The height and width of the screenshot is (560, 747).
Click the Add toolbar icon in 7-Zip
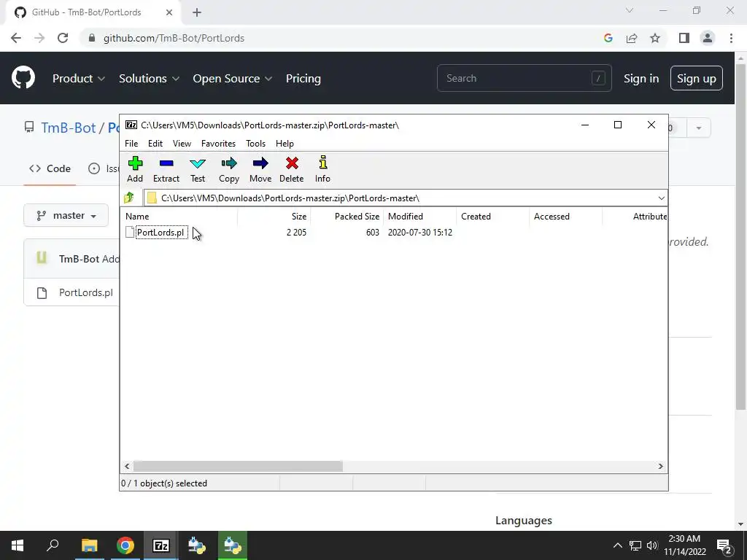click(135, 163)
